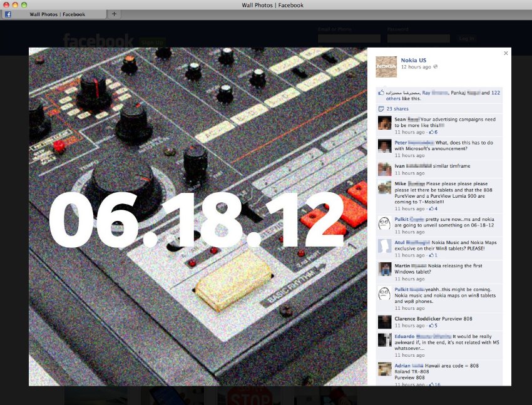Click Clarence Boddicker's comment avatar
Viewport: 532px width, 405px height.
tap(385, 322)
